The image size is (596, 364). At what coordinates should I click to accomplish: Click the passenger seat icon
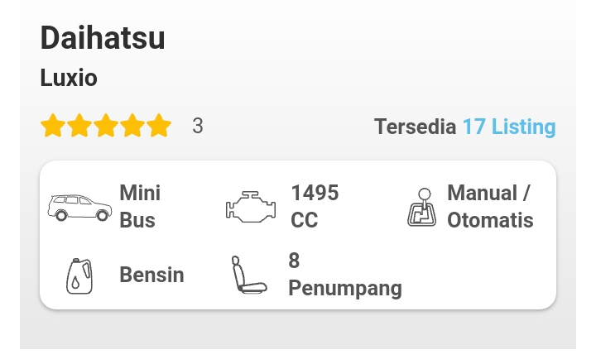249,275
